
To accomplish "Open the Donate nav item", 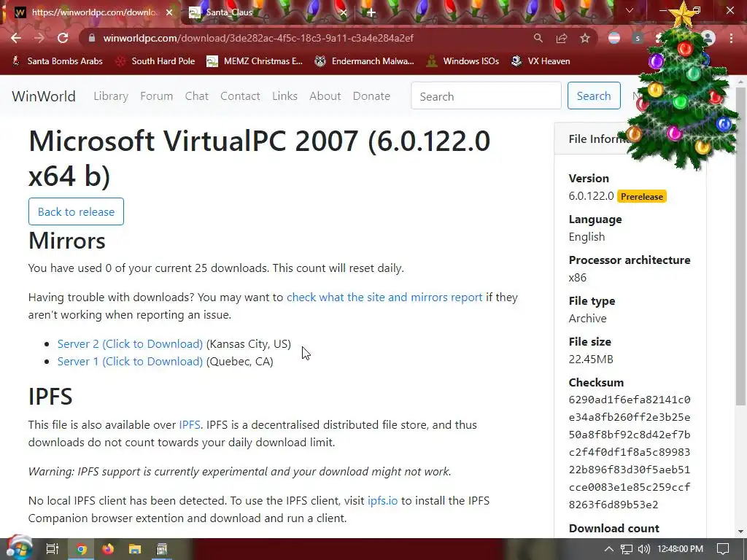I will 371,96.
